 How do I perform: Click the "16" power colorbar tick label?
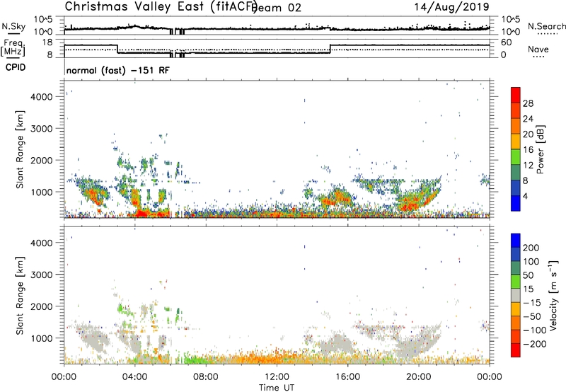tap(528, 150)
